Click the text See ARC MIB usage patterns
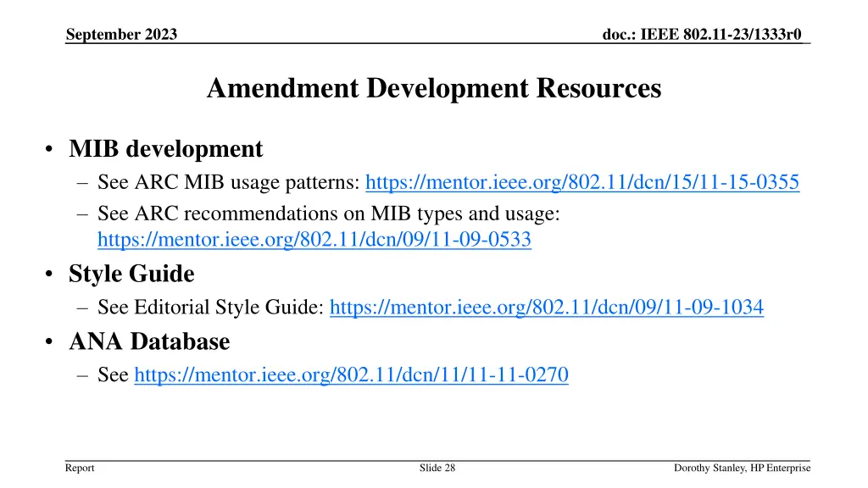The image size is (868, 488). pos(229,182)
